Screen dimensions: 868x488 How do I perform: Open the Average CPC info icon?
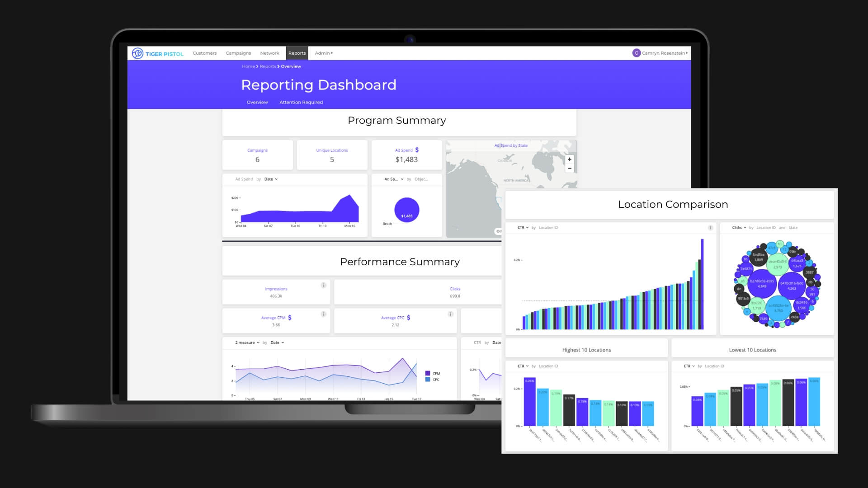pyautogui.click(x=450, y=314)
